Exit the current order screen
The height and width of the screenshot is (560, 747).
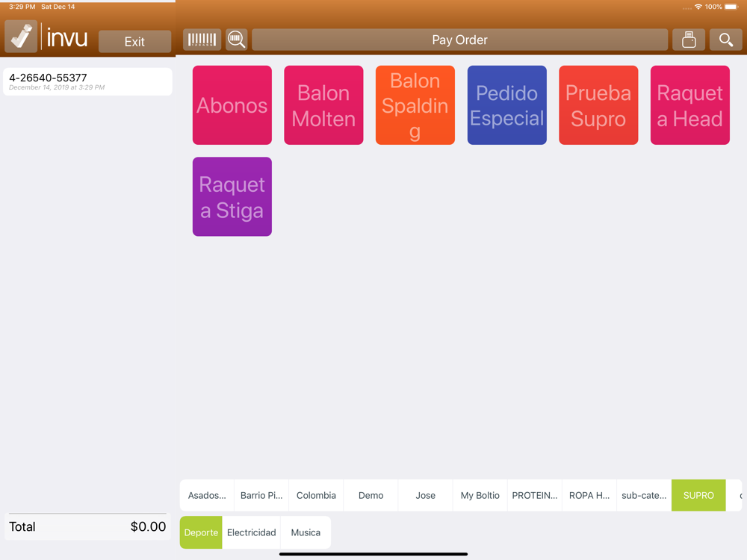point(134,41)
